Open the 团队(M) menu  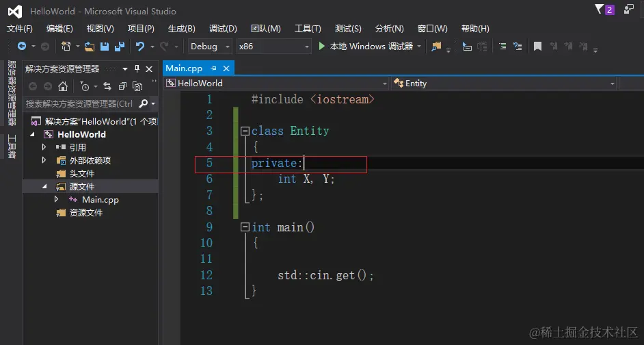266,28
